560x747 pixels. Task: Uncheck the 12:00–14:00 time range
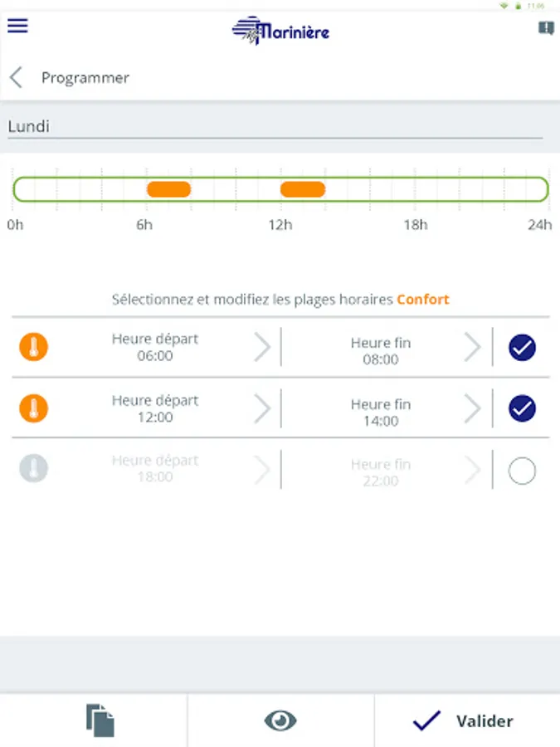tap(522, 408)
